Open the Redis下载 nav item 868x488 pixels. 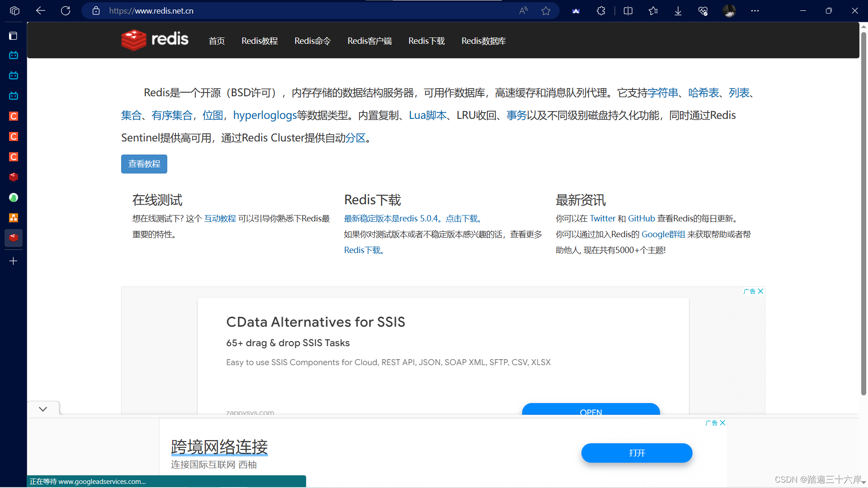pos(426,41)
